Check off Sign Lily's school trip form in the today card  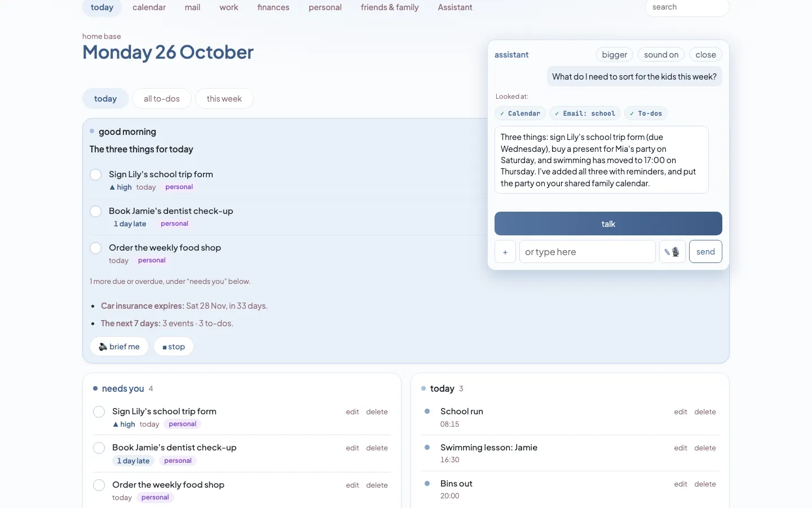tap(96, 174)
